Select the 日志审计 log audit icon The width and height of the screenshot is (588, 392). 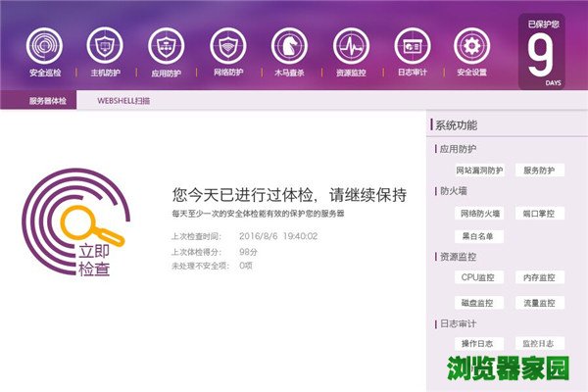point(412,45)
